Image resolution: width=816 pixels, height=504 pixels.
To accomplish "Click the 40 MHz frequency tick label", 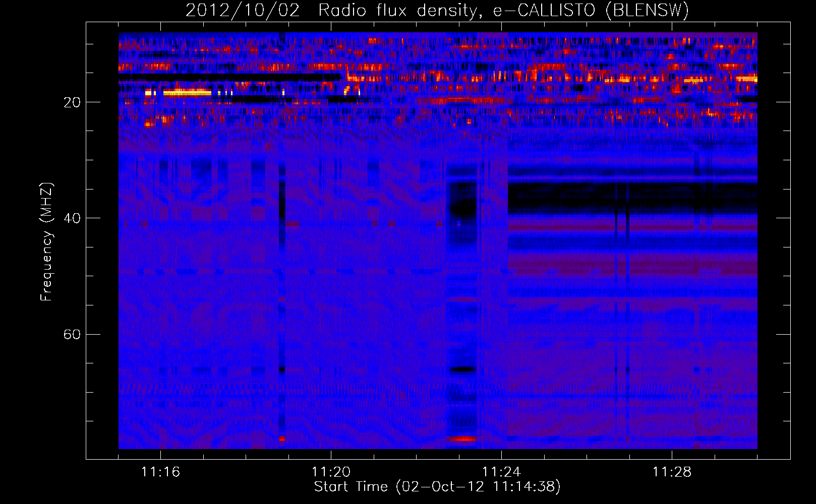I will 72,218.
